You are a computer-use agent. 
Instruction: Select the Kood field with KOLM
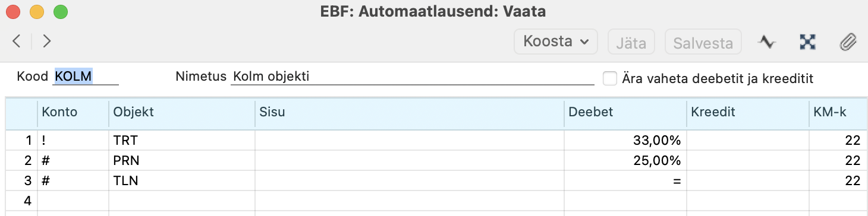tap(86, 77)
